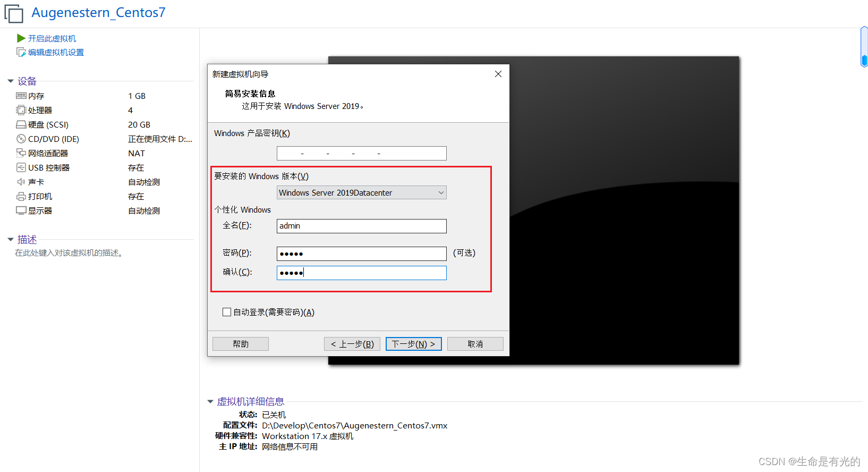Select the network adapter icon

[x=21, y=153]
